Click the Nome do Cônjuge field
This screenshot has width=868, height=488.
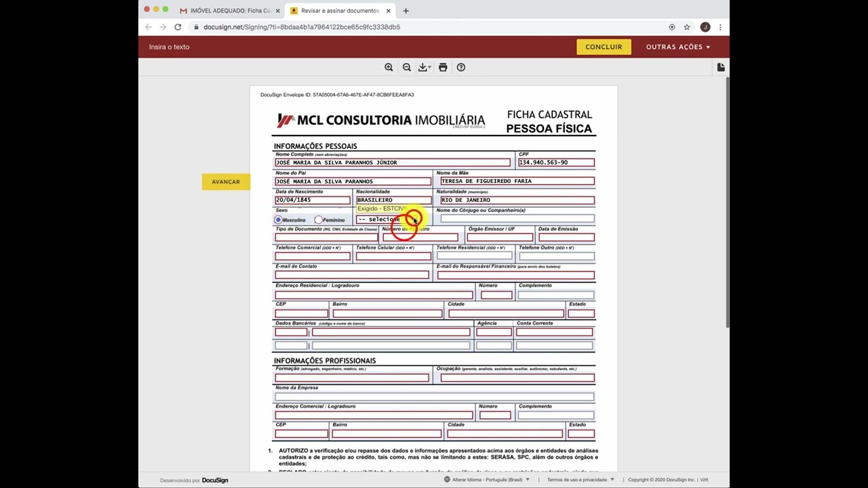pyautogui.click(x=517, y=219)
